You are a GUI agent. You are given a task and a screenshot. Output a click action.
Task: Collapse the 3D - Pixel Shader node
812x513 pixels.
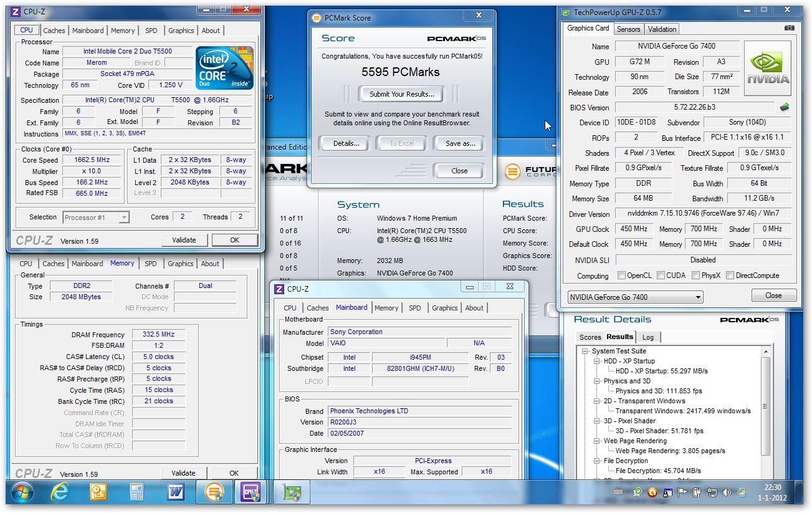coord(596,421)
